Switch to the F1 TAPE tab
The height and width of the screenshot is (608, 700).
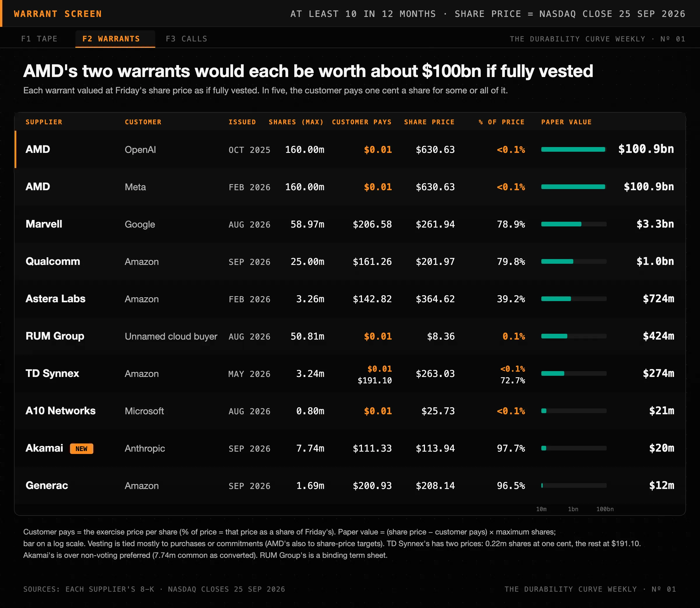point(39,39)
